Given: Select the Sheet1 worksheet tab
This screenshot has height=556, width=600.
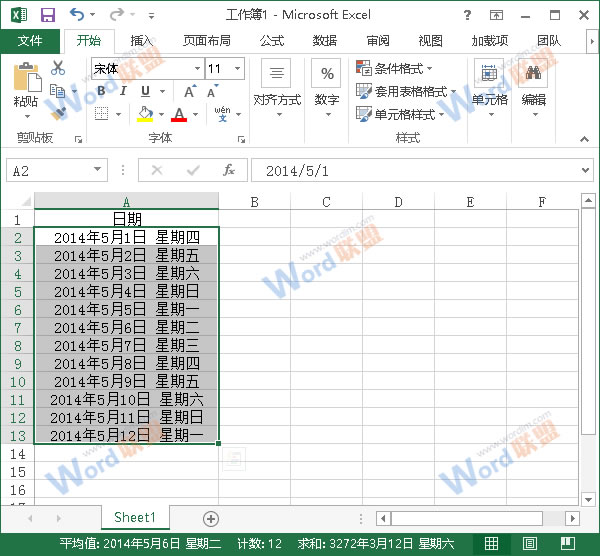Looking at the screenshot, I should [x=135, y=517].
